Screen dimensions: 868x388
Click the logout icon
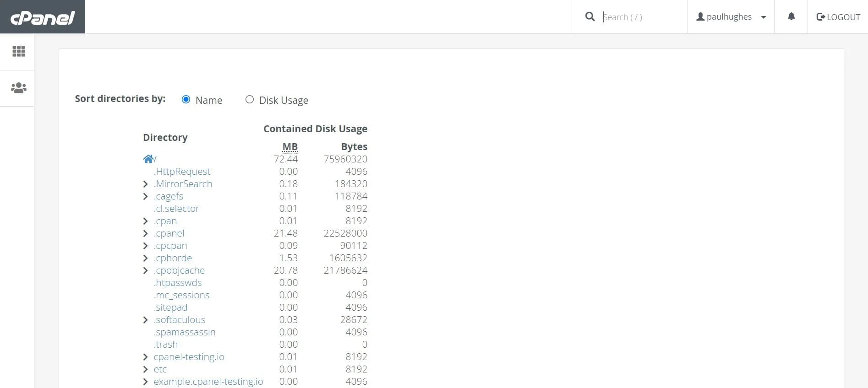point(820,17)
